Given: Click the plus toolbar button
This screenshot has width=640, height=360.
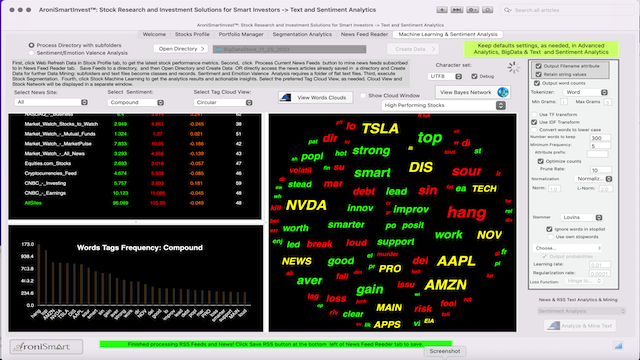Looking at the screenshot, I should [442, 10].
